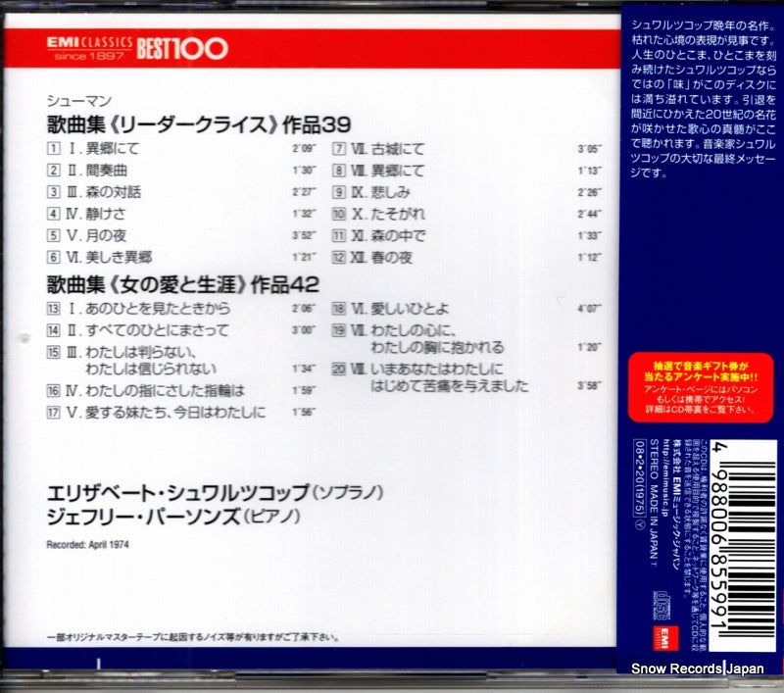Click the track number box 7
The image size is (784, 693).
tap(339, 149)
